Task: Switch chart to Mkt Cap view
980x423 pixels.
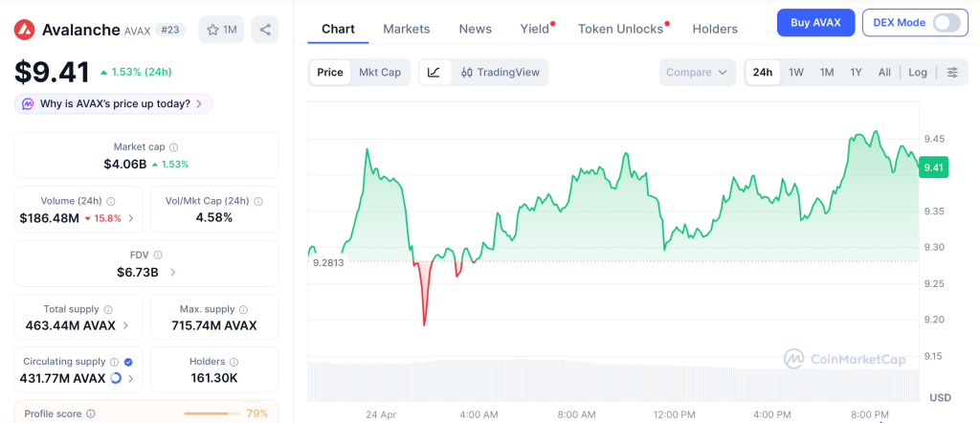Action: pos(380,72)
